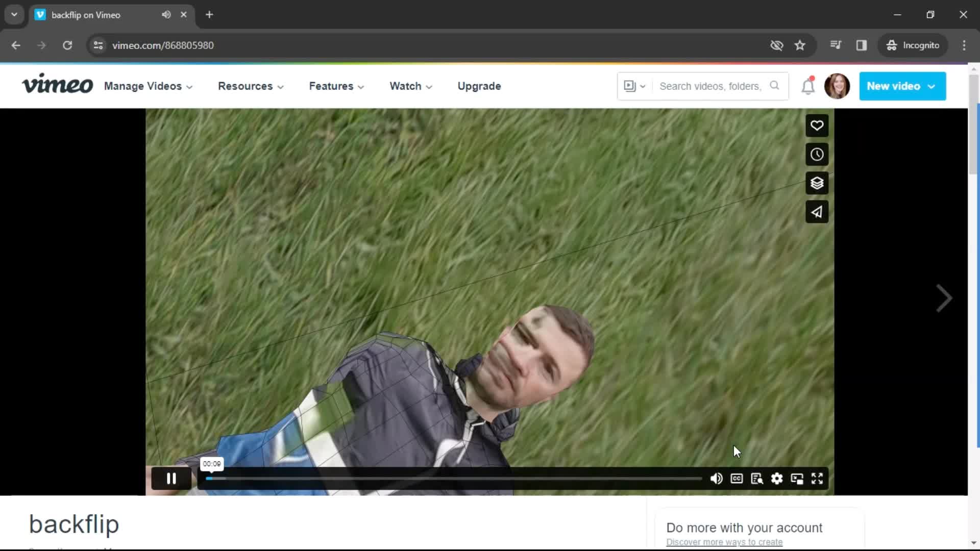Expand Features menu
The height and width of the screenshot is (551, 980).
[x=336, y=86]
